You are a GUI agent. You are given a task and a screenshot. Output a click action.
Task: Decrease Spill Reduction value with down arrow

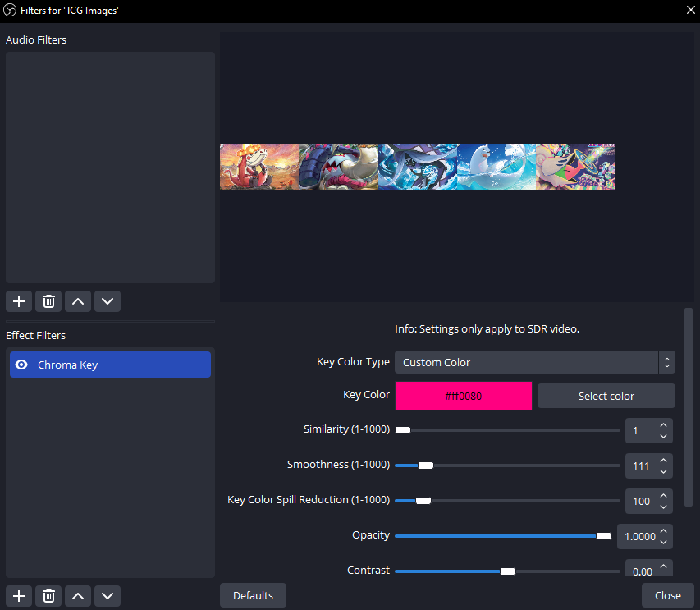663,507
